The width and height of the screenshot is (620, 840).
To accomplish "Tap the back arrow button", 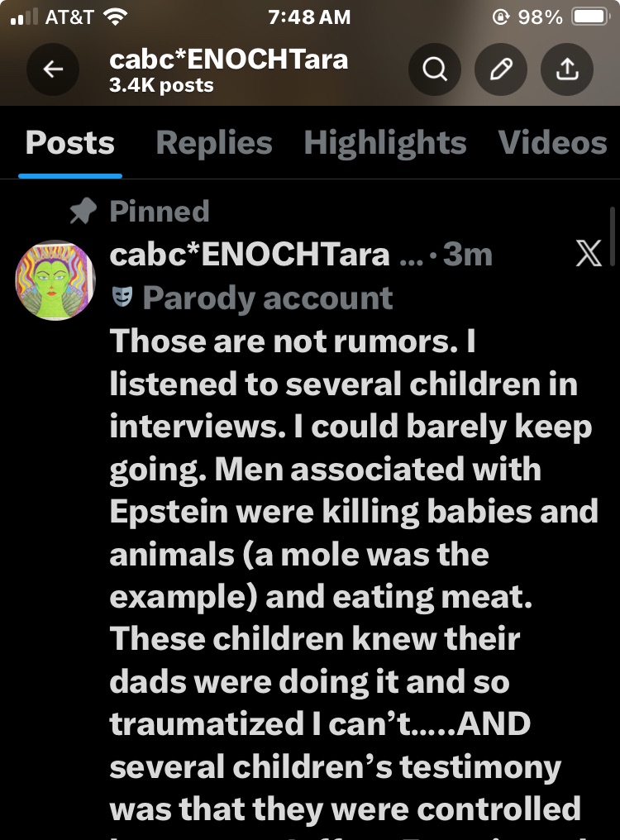I will 53,70.
